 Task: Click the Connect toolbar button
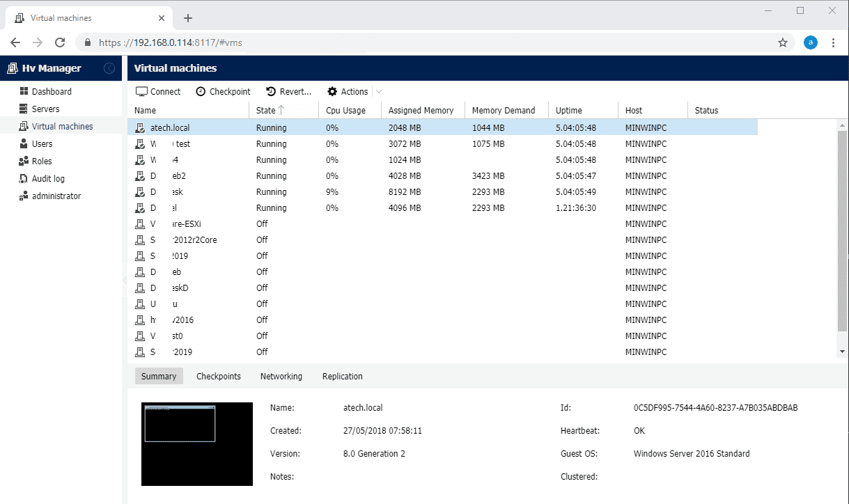tap(158, 91)
